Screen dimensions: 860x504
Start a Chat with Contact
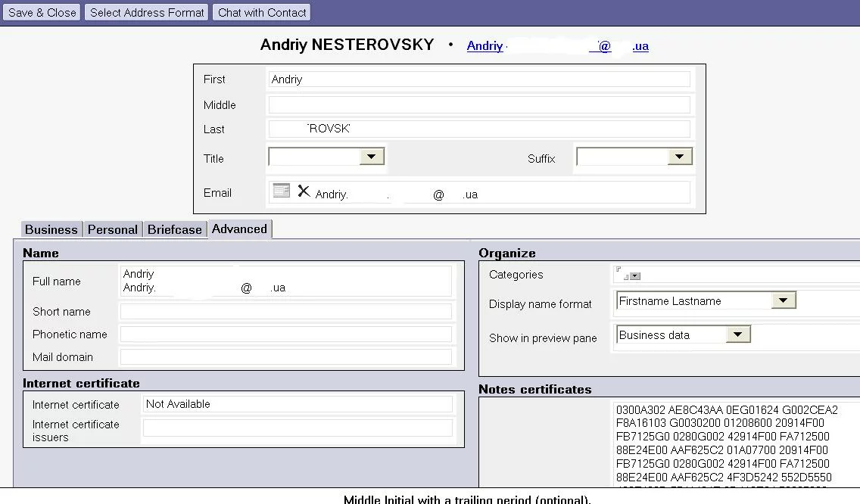(262, 12)
